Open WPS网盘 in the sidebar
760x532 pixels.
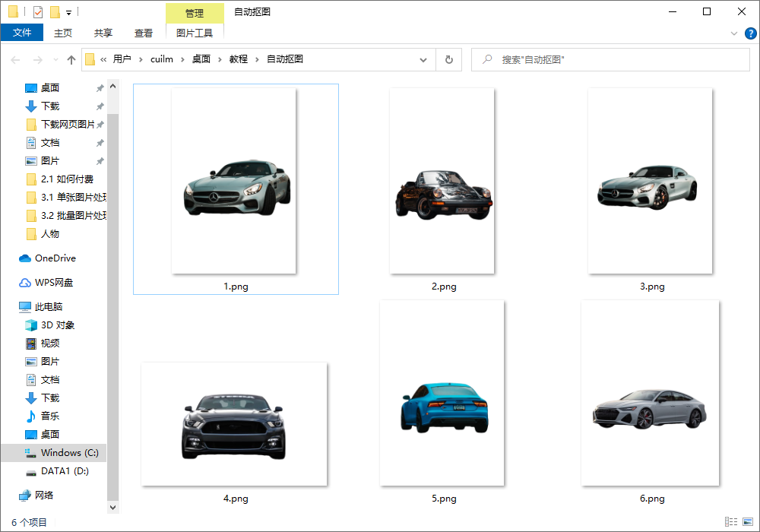coord(53,283)
